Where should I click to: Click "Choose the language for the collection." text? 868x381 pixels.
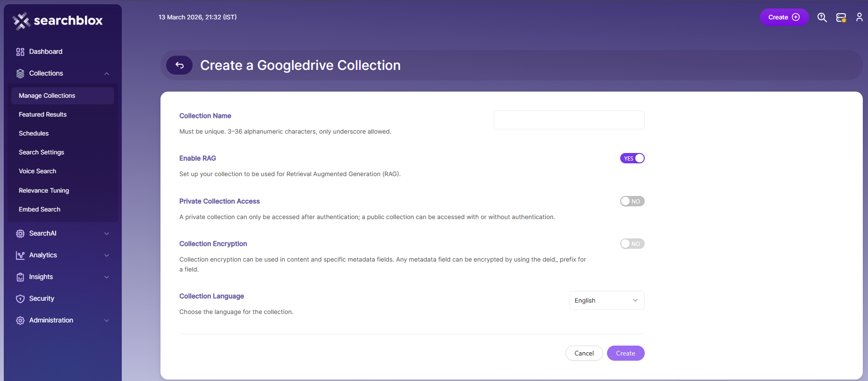[236, 312]
